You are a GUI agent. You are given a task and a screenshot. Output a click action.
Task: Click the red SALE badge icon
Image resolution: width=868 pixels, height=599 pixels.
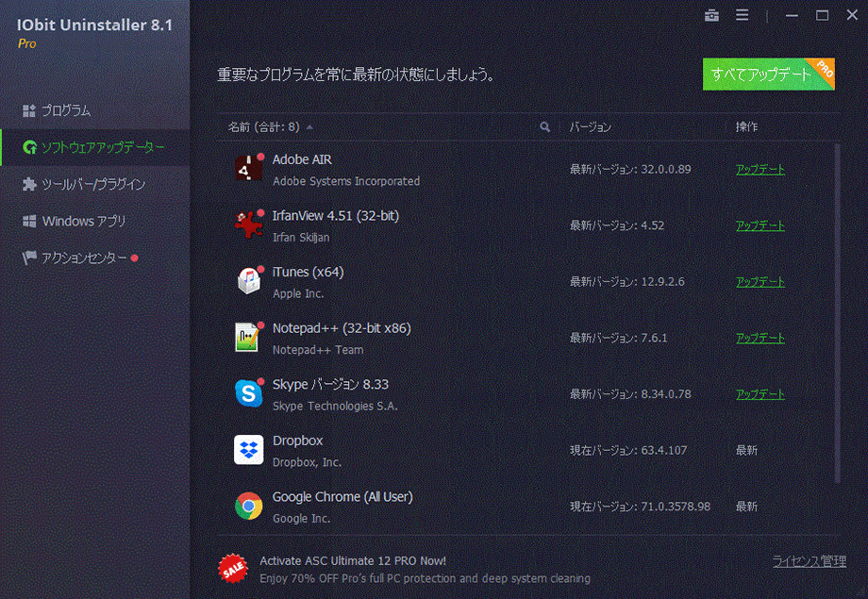click(232, 569)
